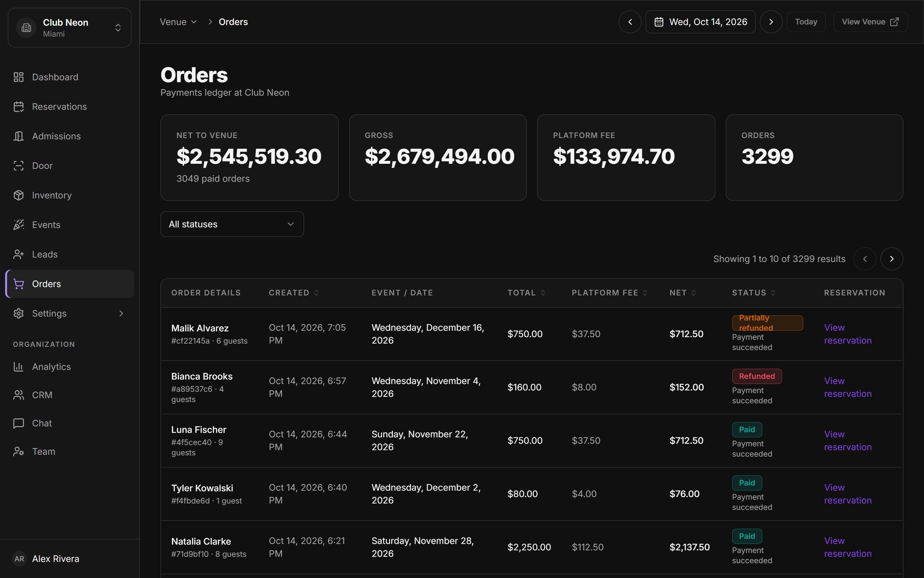Screen dimensions: 924x578
Task: Click the $76.00 net cell
Action: pos(685,494)
